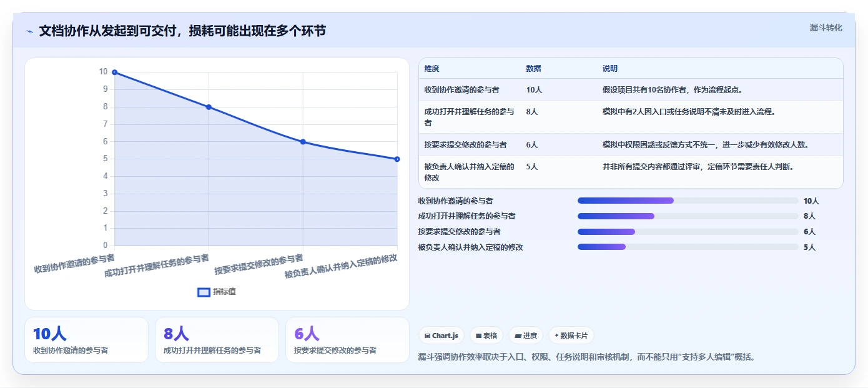
Task: Click the table data cell 5人
Action: tap(532, 167)
